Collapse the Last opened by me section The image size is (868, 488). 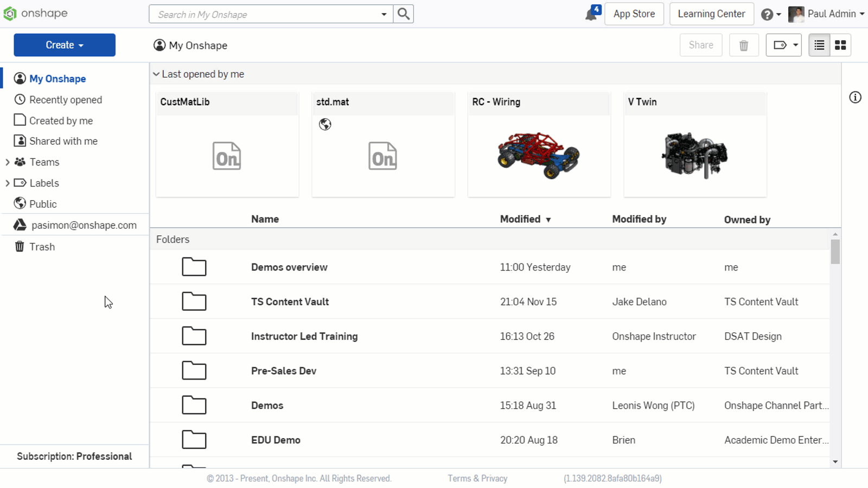pos(156,74)
